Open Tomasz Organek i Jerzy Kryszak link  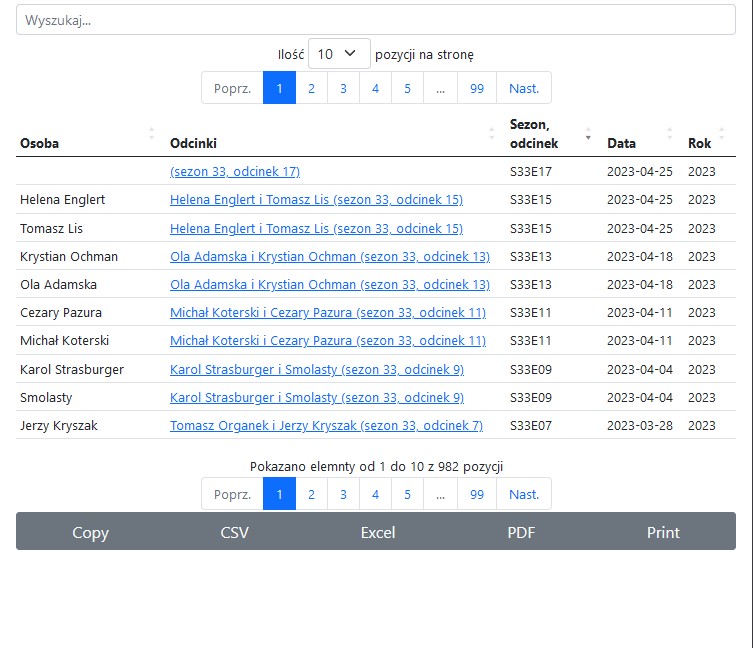[326, 426]
